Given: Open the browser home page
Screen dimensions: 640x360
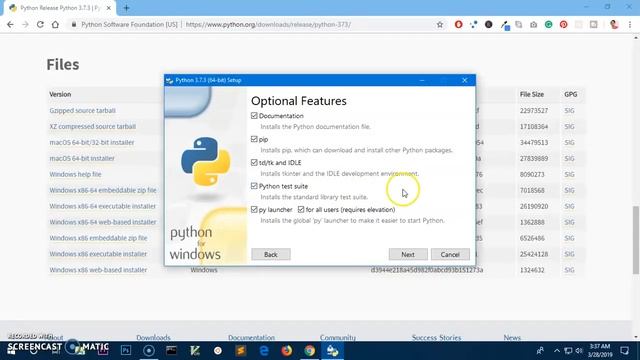Looking at the screenshot, I should click(x=55, y=24).
